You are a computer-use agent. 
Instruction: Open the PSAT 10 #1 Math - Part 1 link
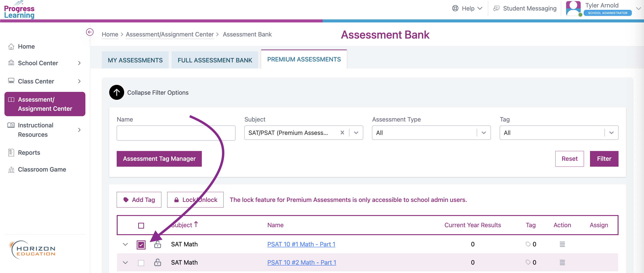pos(301,244)
